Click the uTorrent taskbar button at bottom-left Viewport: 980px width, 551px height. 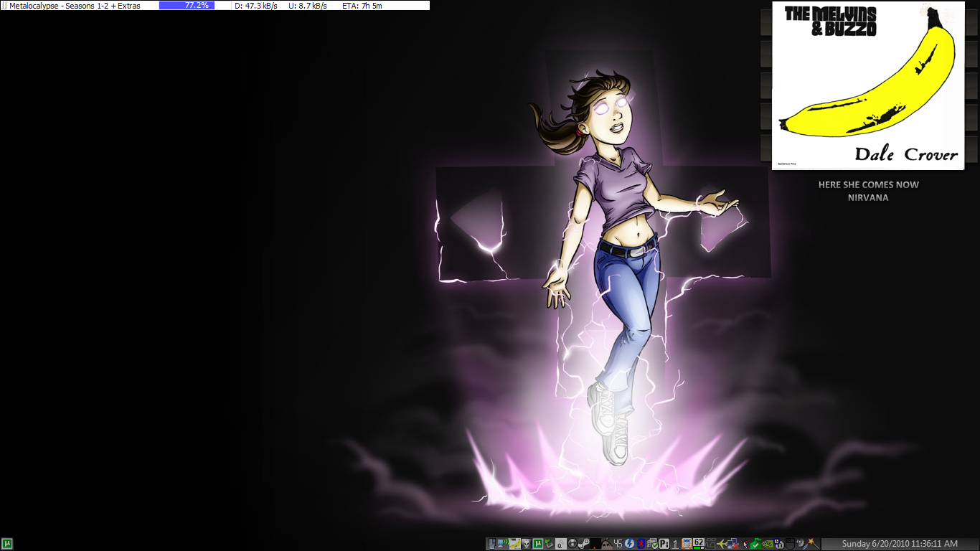coord(8,544)
